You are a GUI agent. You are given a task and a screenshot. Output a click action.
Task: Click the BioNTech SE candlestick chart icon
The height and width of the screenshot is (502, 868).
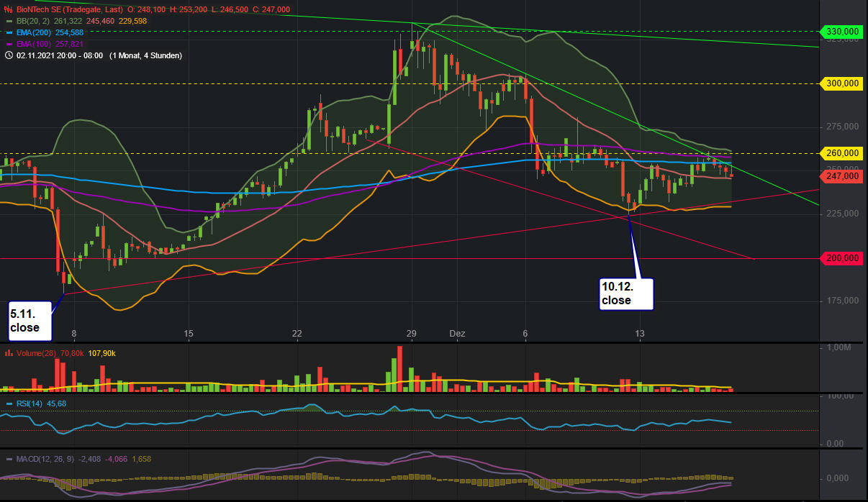tap(7, 10)
